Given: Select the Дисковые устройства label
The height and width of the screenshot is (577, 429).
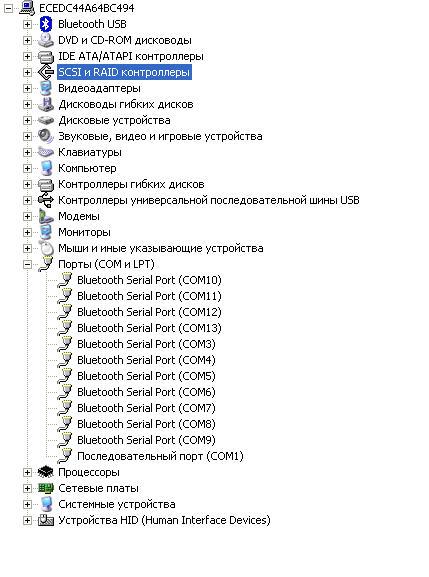Looking at the screenshot, I should pyautogui.click(x=114, y=120).
